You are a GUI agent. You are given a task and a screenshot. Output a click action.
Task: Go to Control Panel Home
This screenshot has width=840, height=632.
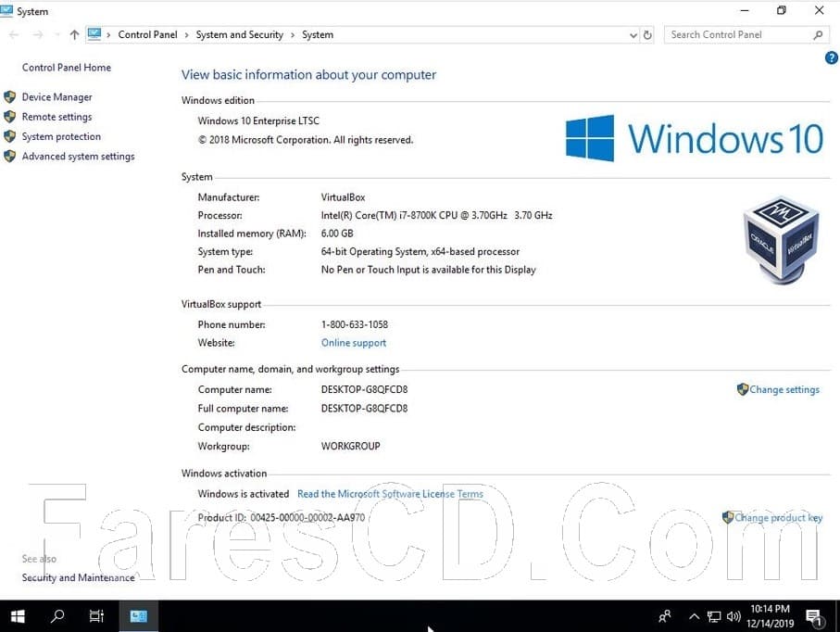pyautogui.click(x=67, y=68)
